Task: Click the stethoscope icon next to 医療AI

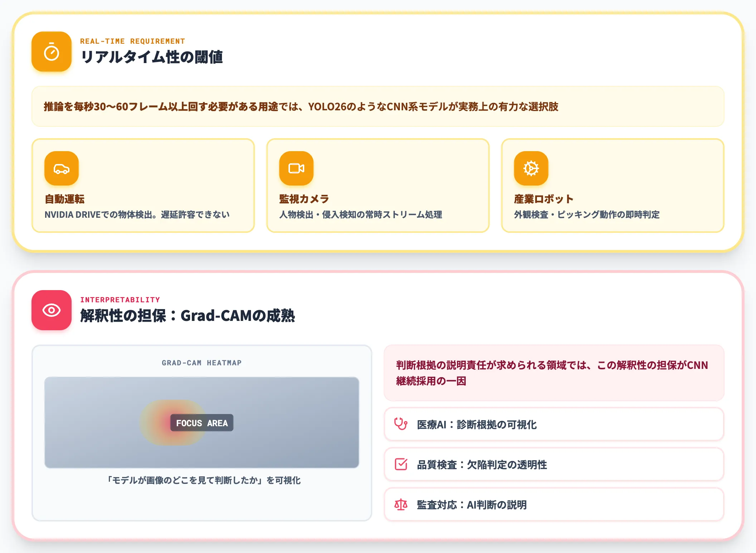Action: [x=401, y=424]
